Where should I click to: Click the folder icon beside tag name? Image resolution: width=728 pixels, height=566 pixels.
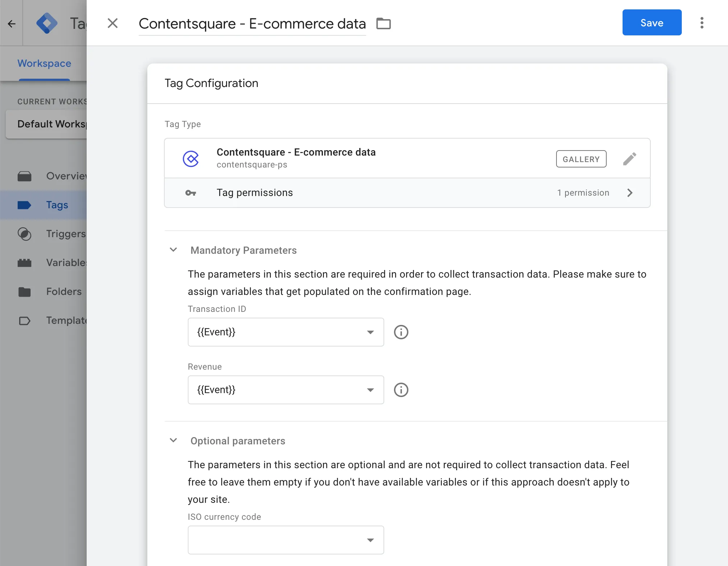(x=383, y=23)
